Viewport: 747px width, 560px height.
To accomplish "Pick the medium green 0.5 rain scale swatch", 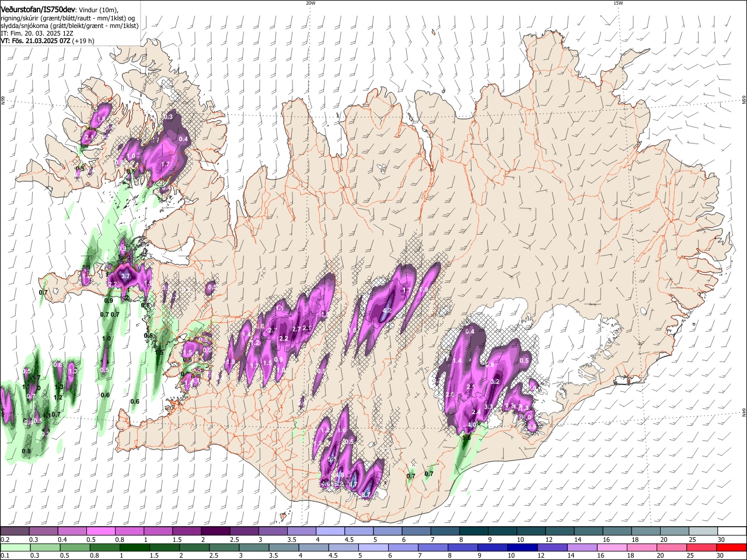I will 75,547.
